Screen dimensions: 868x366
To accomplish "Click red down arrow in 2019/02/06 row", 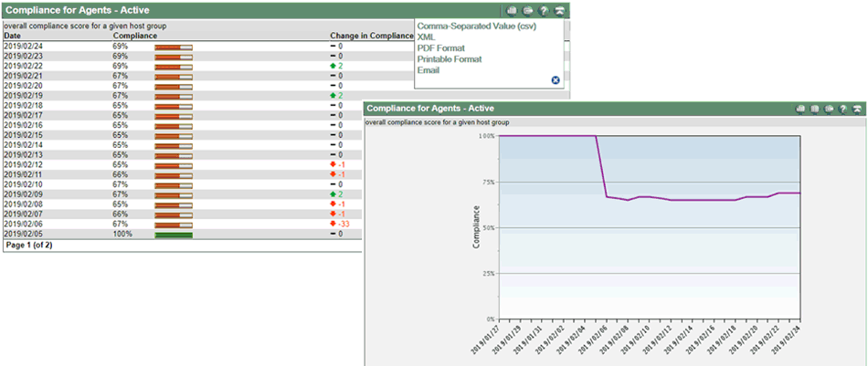I will pyautogui.click(x=333, y=224).
